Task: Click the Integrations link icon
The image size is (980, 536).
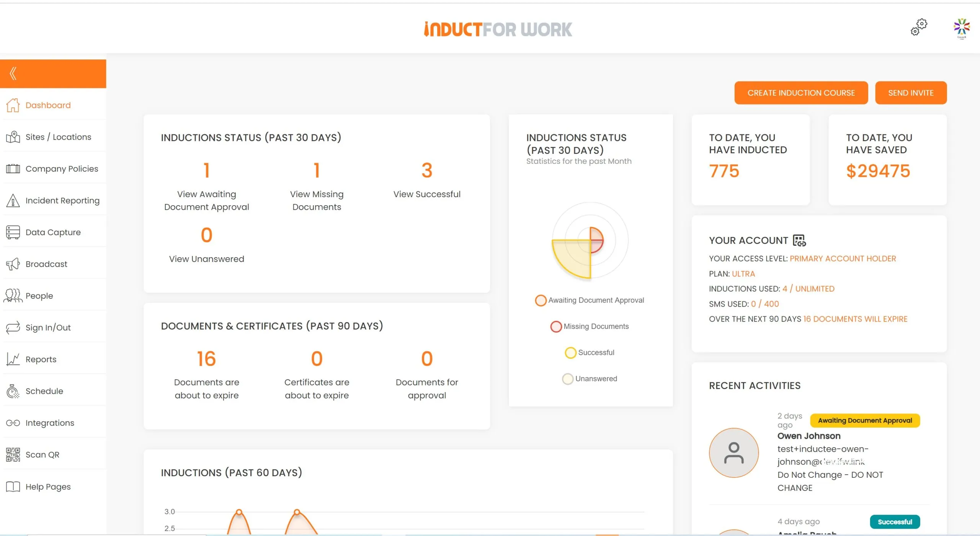Action: pos(13,423)
